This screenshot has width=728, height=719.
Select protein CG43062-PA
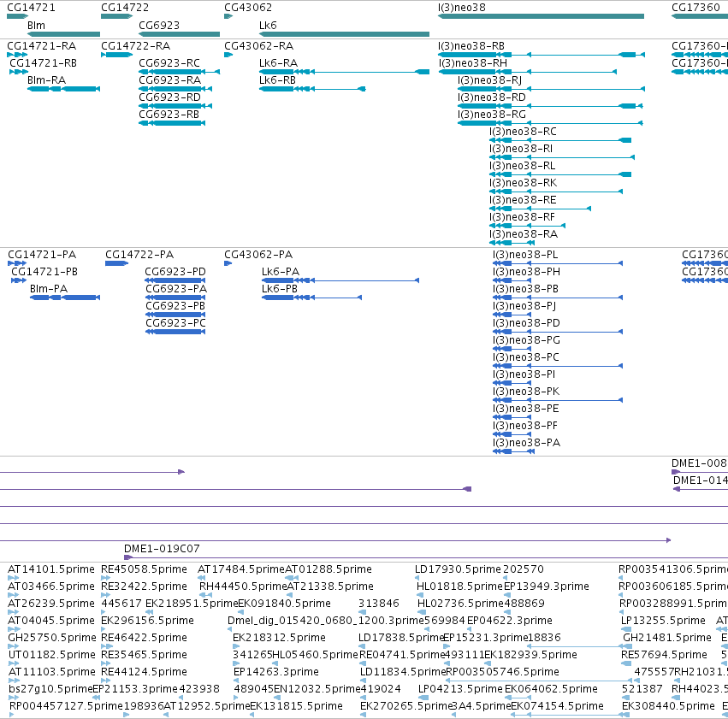pos(258,255)
